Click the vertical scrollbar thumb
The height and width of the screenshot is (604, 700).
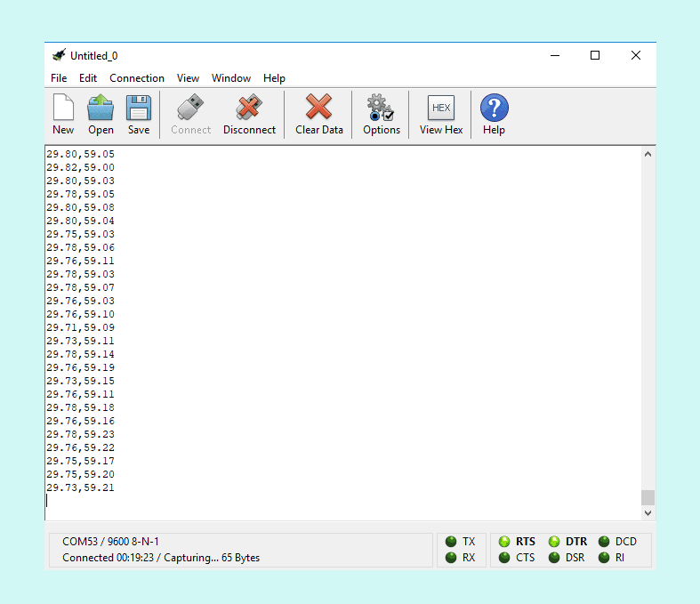coord(648,497)
